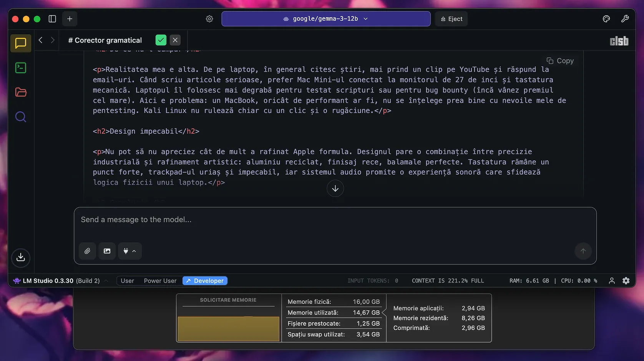Select the Developer mode option
644x361 pixels.
point(205,281)
